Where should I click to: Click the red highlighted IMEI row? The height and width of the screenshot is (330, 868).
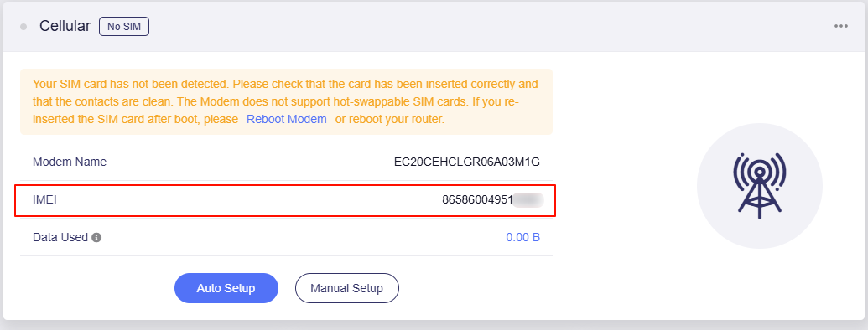click(x=285, y=200)
